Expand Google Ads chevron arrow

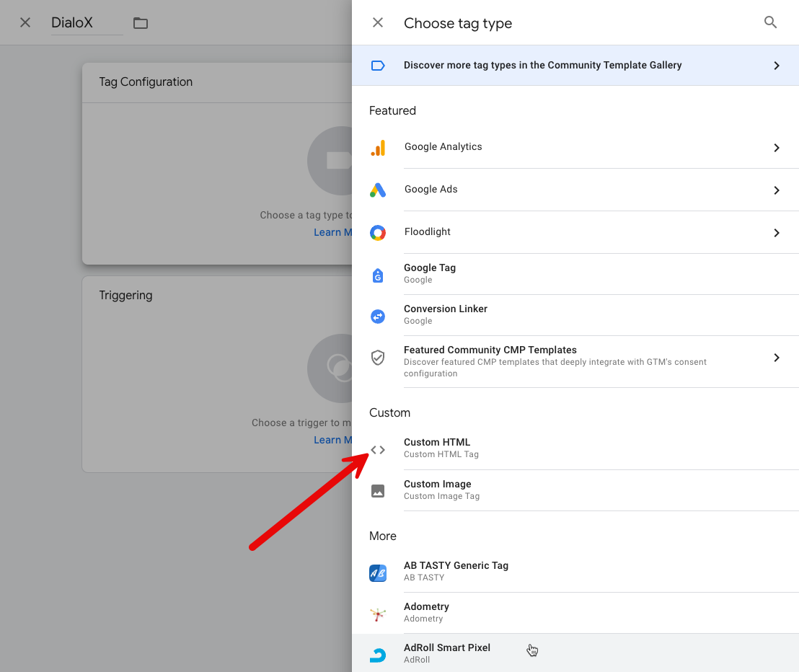[777, 190]
